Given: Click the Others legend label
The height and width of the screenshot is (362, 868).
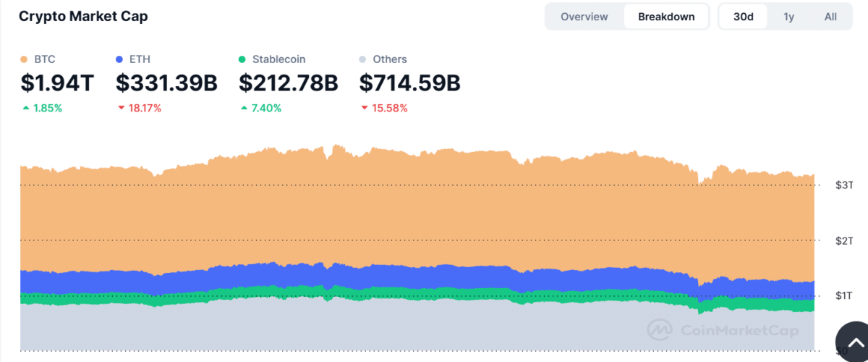Looking at the screenshot, I should (390, 59).
